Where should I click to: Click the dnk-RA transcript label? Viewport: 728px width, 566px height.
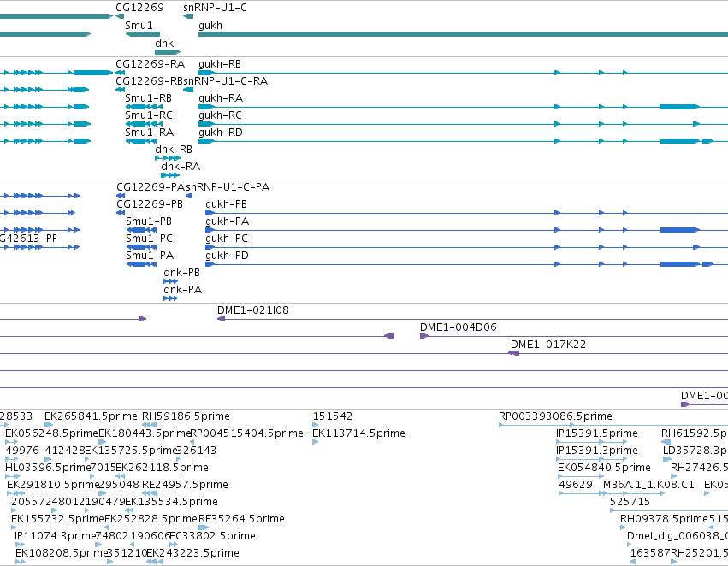[181, 167]
